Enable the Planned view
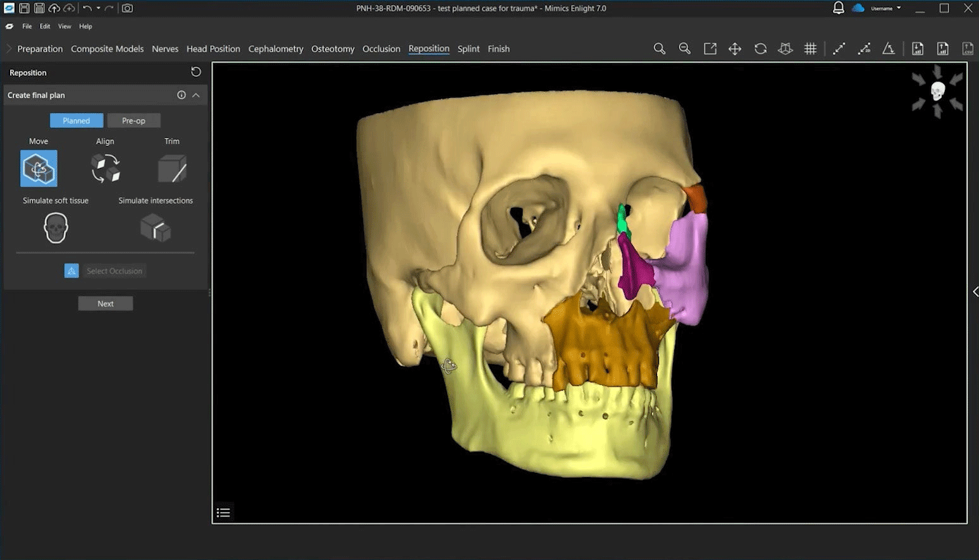This screenshot has width=979, height=560. coord(76,120)
